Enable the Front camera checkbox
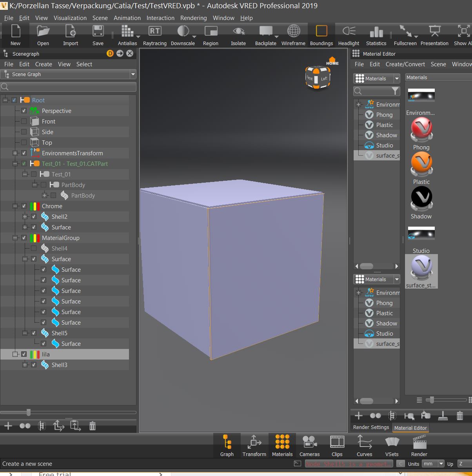472x476 pixels. (x=24, y=121)
